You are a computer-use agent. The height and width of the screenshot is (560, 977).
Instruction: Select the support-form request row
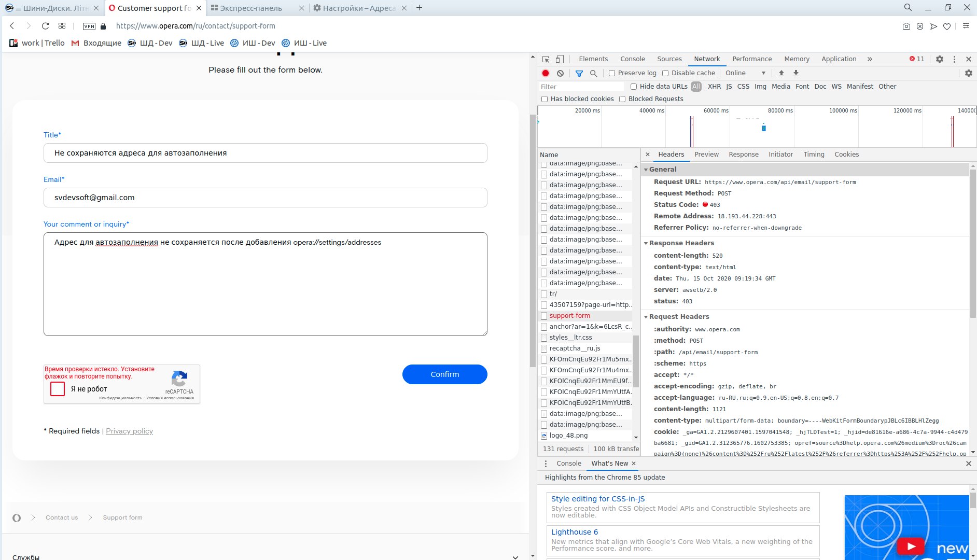586,316
